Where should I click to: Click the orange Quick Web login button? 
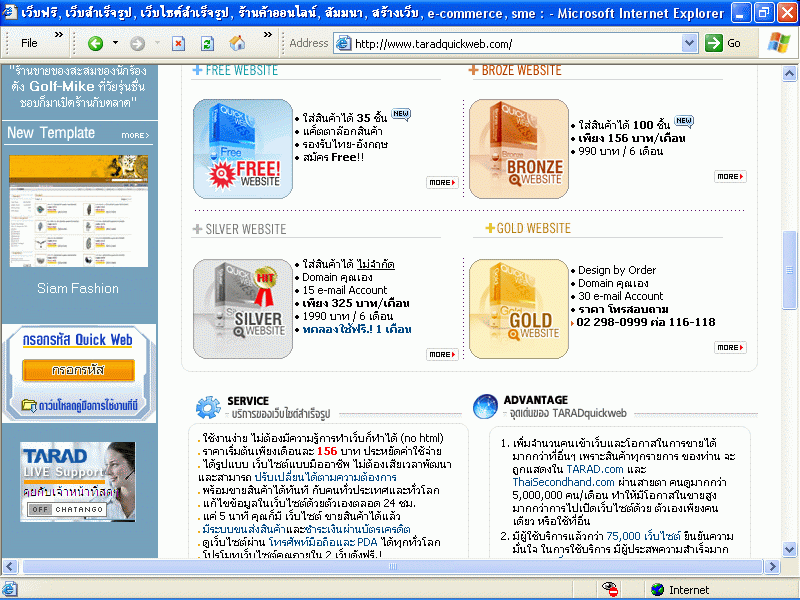click(x=79, y=370)
